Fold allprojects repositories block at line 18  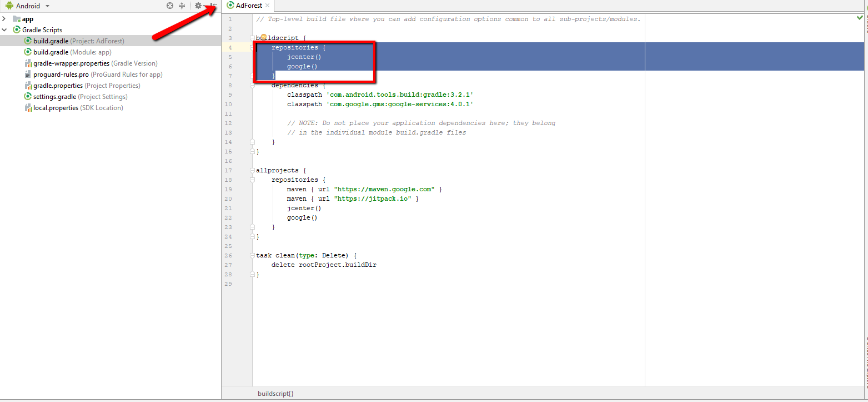[253, 180]
